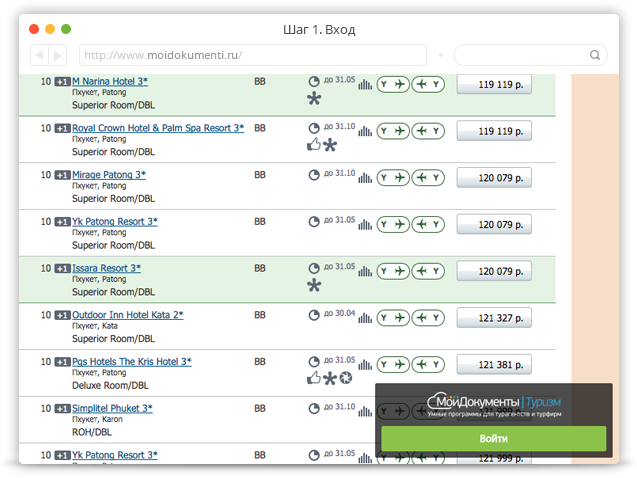The image size is (637, 478).
Task: Open the Issara Resort 3* hotel link
Action: coord(106,268)
